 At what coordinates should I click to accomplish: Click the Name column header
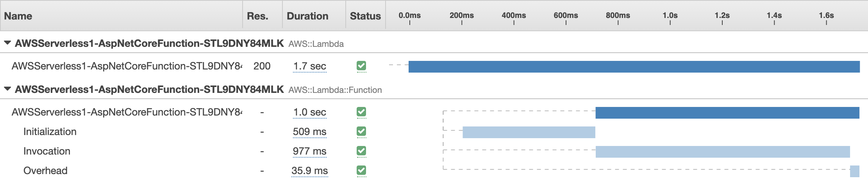(18, 16)
